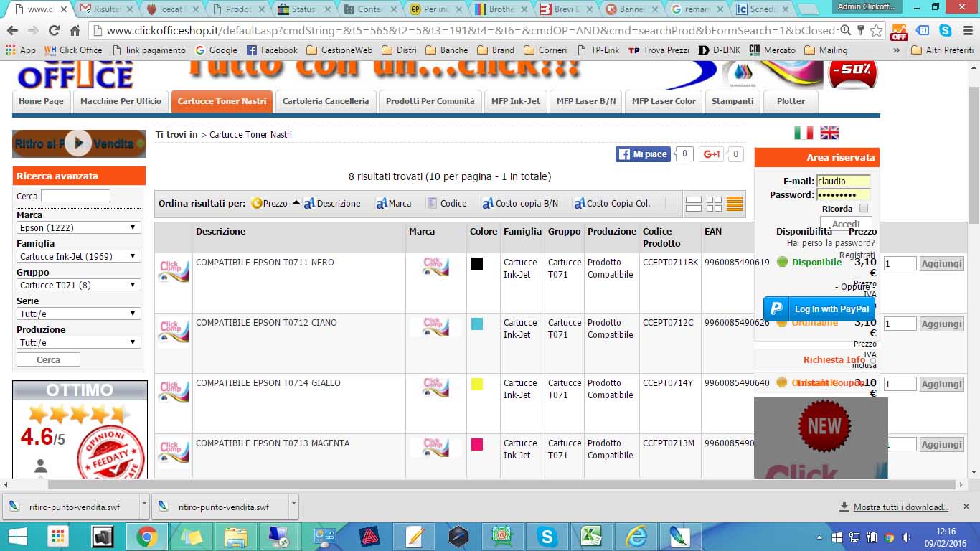Open the GestioneWeb bookmarks folder
This screenshot has height=551, width=980.
tap(339, 50)
